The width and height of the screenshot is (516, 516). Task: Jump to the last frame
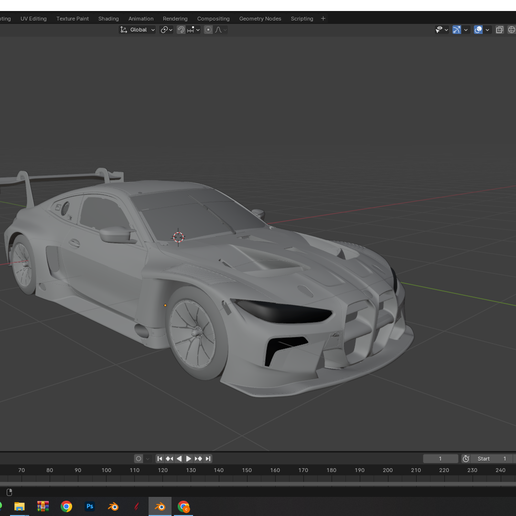pyautogui.click(x=208, y=459)
